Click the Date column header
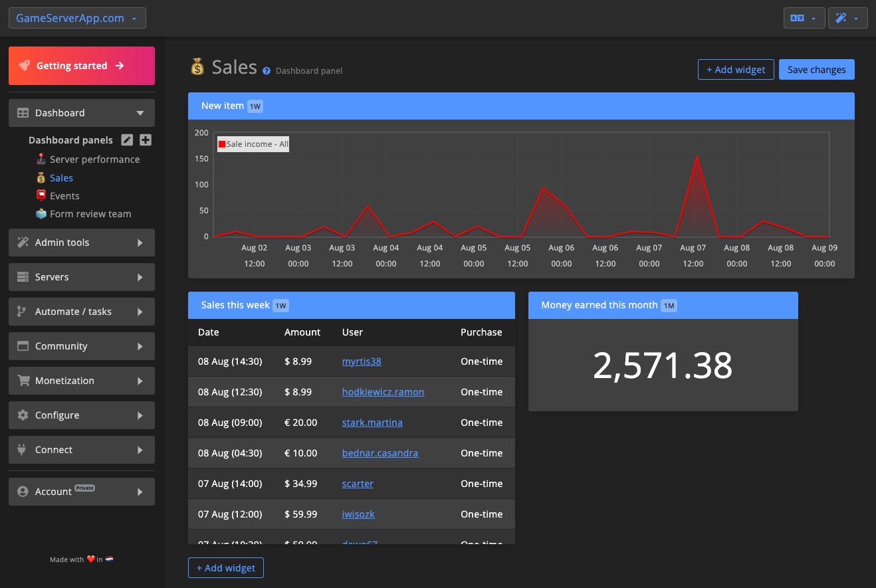876x588 pixels. tap(208, 332)
